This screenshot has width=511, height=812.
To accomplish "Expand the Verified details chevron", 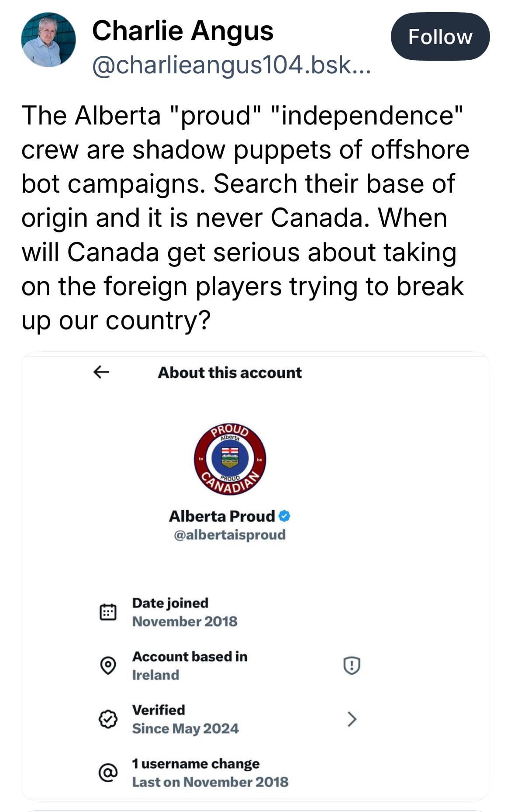I will [352, 719].
